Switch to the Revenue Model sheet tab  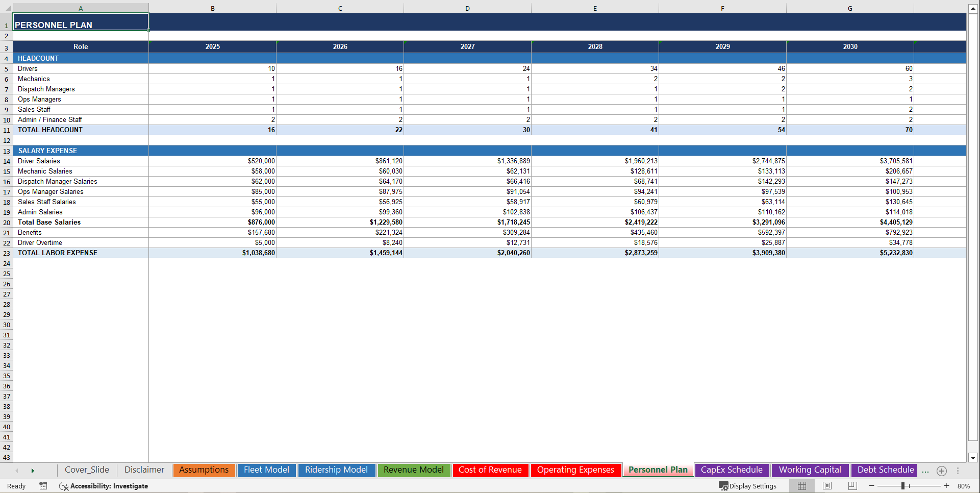[414, 470]
